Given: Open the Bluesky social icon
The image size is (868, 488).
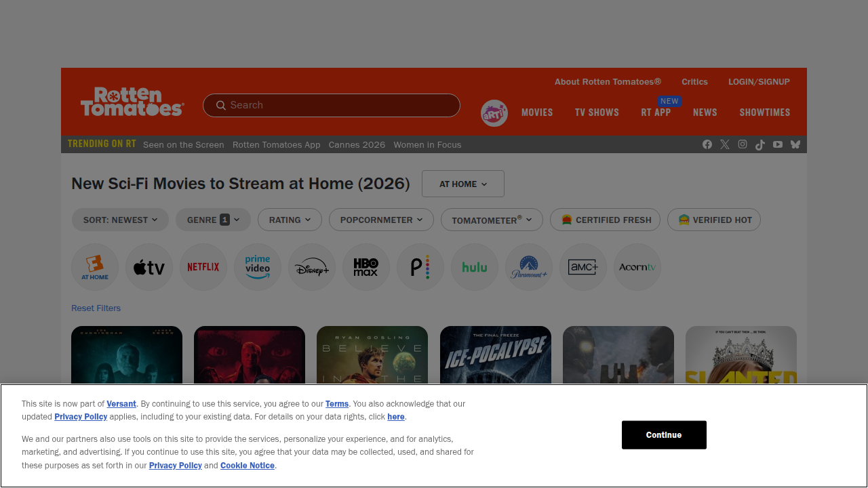Looking at the screenshot, I should pos(795,144).
